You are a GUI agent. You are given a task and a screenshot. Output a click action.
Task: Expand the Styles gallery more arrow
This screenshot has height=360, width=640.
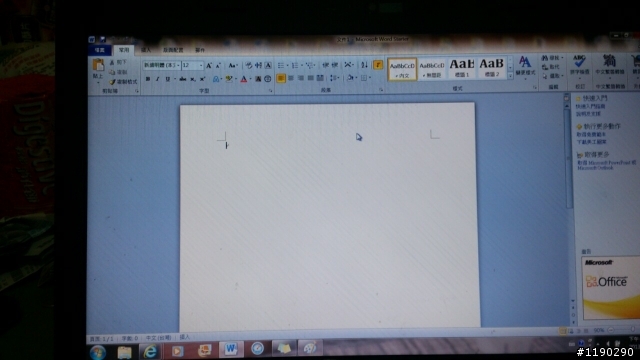[510, 76]
